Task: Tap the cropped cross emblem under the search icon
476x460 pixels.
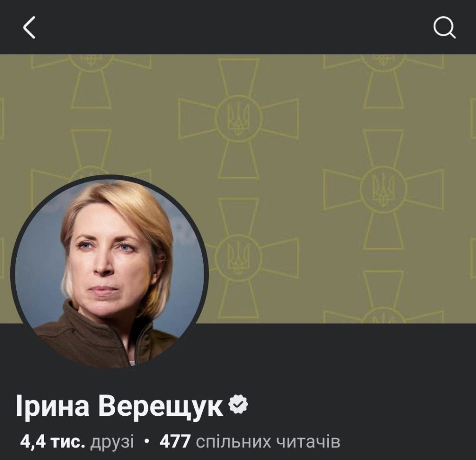Action: point(383,82)
